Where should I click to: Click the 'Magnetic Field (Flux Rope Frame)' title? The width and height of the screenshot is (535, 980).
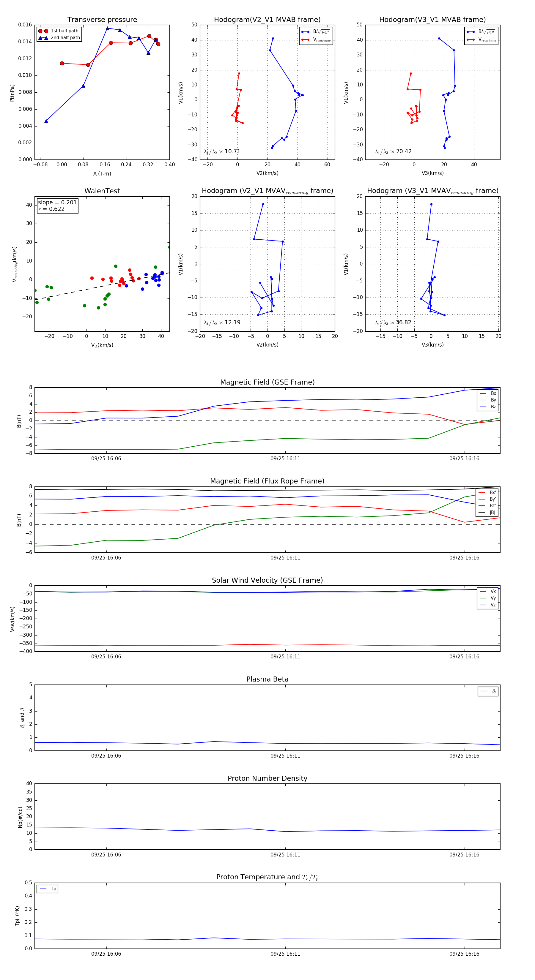tap(267, 481)
